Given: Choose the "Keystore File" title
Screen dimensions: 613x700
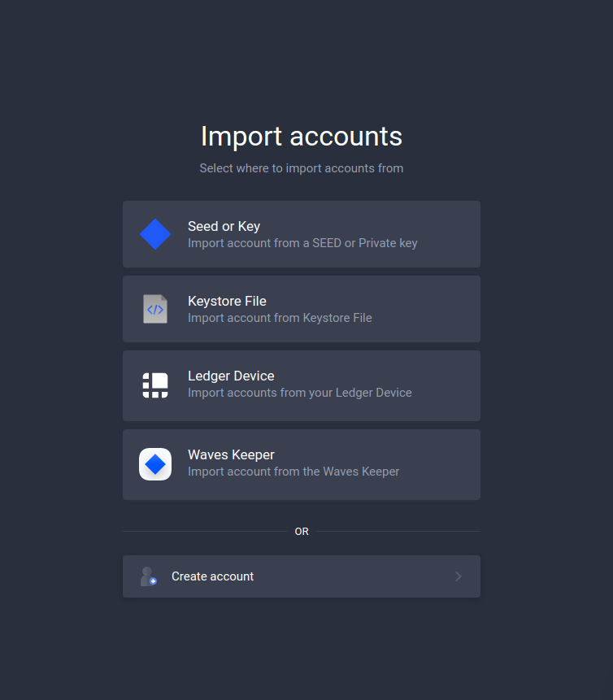Looking at the screenshot, I should [x=227, y=302].
